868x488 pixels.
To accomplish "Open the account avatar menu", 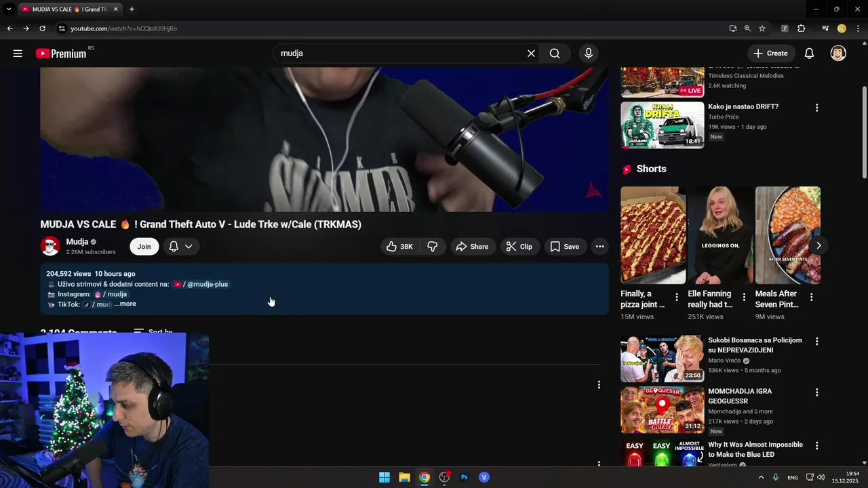I will [x=838, y=54].
